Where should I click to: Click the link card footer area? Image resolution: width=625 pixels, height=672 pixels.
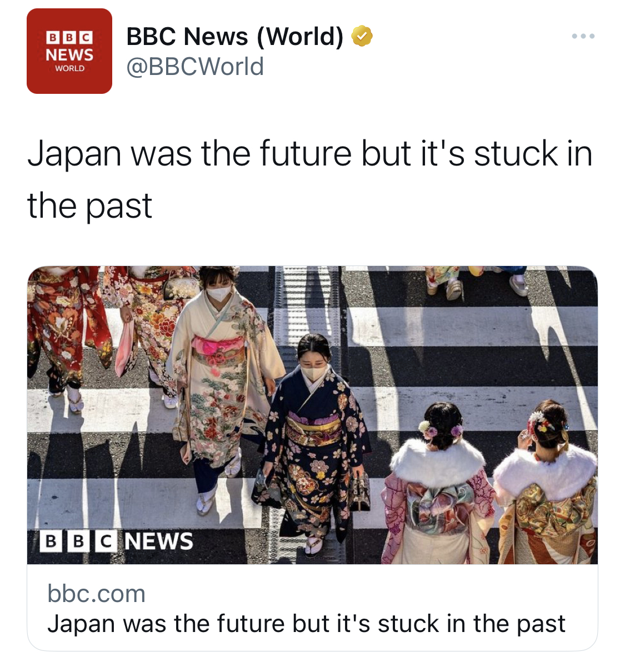[312, 608]
